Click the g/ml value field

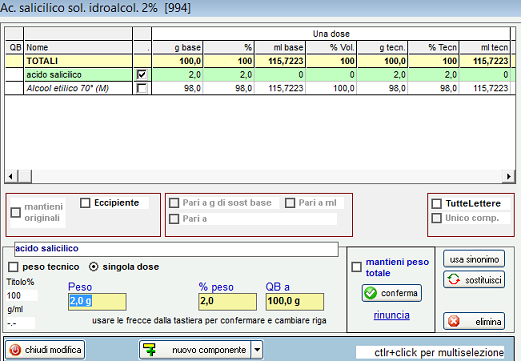21,323
